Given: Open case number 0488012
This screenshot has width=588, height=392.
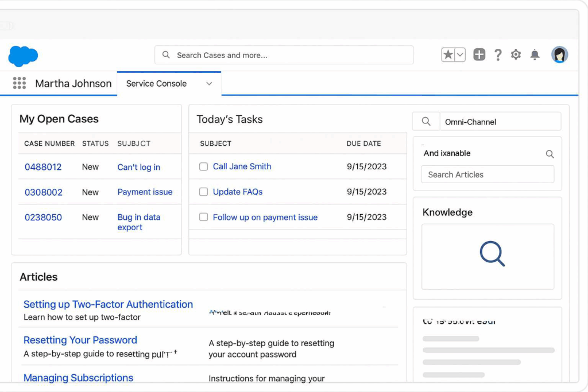Looking at the screenshot, I should [43, 167].
